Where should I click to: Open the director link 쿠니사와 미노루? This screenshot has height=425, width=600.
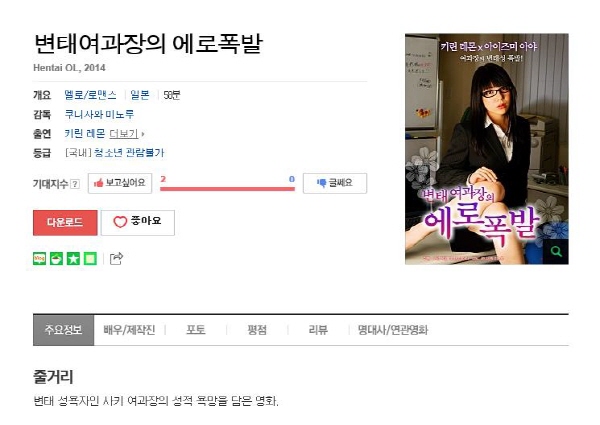coord(99,114)
